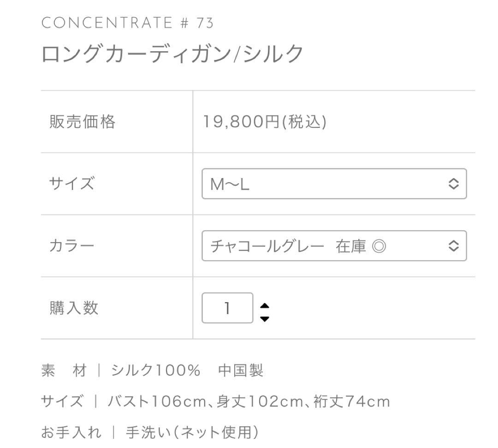Select the quantity input showing 1
The image size is (498, 448).
(227, 308)
